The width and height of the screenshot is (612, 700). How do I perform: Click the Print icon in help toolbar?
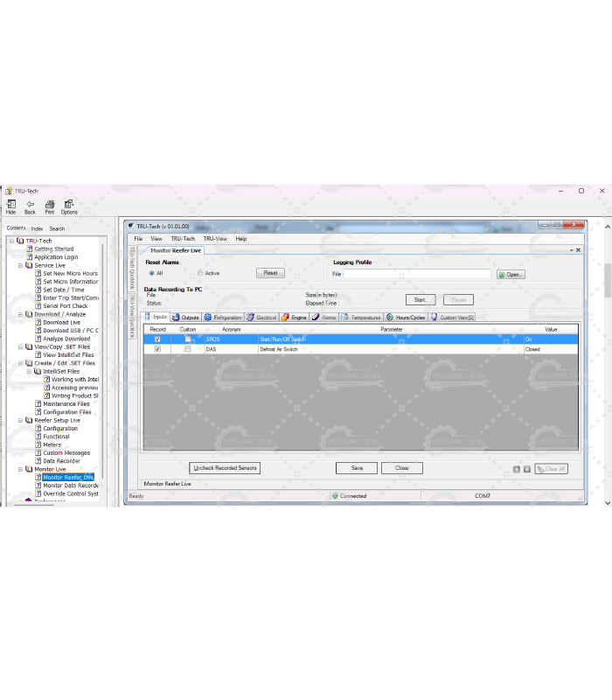[50, 204]
